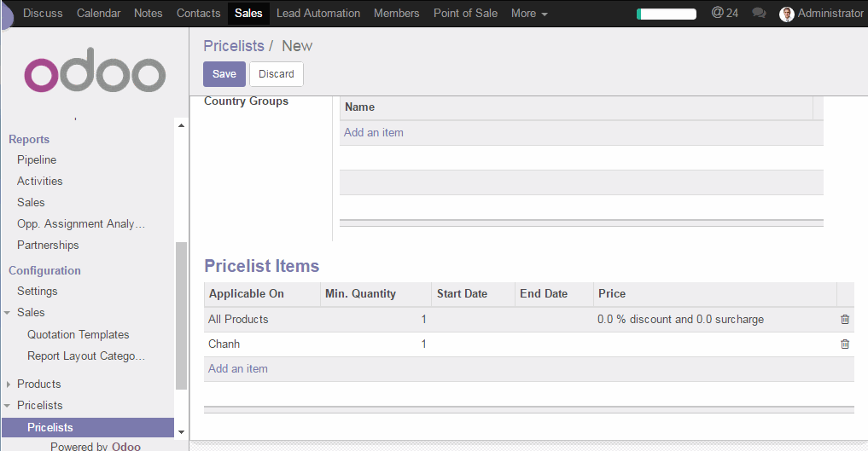Screen dimensions: 868x451
Task: Delete the All Products pricelist item
Action: tap(845, 320)
